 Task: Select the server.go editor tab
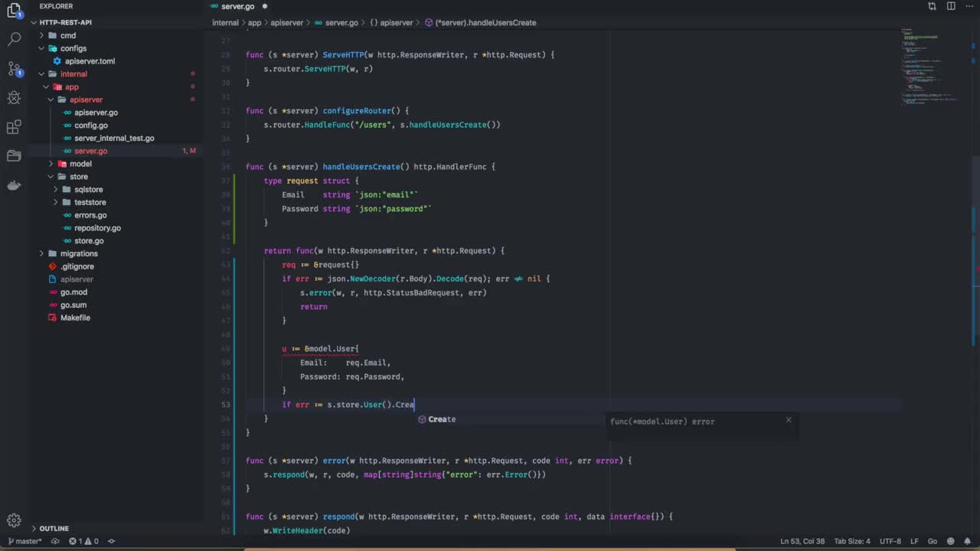coord(240,6)
